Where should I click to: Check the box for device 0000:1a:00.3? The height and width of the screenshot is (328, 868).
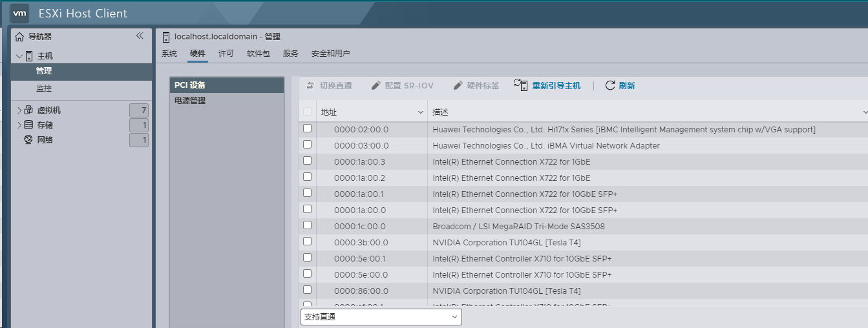click(x=307, y=161)
